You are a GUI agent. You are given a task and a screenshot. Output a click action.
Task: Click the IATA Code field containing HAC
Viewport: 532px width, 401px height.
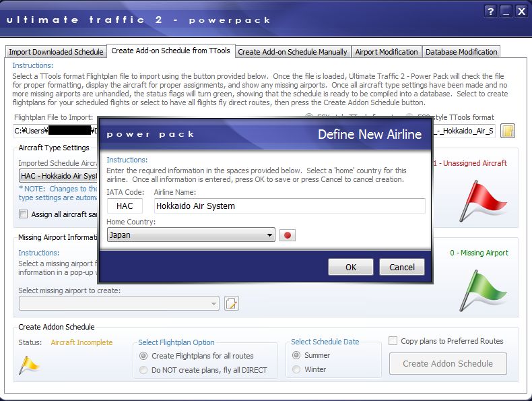[125, 206]
